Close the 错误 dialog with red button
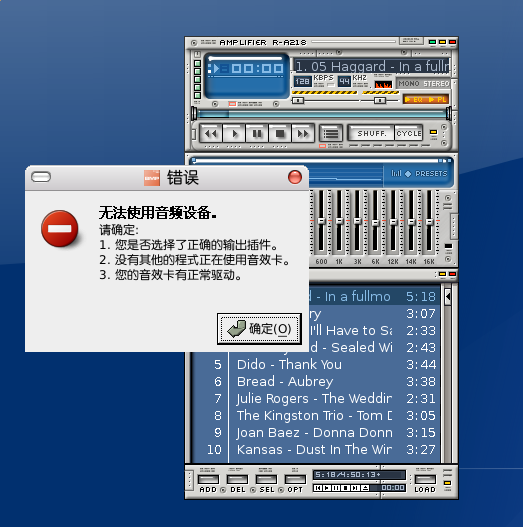The width and height of the screenshot is (523, 527). 295,177
